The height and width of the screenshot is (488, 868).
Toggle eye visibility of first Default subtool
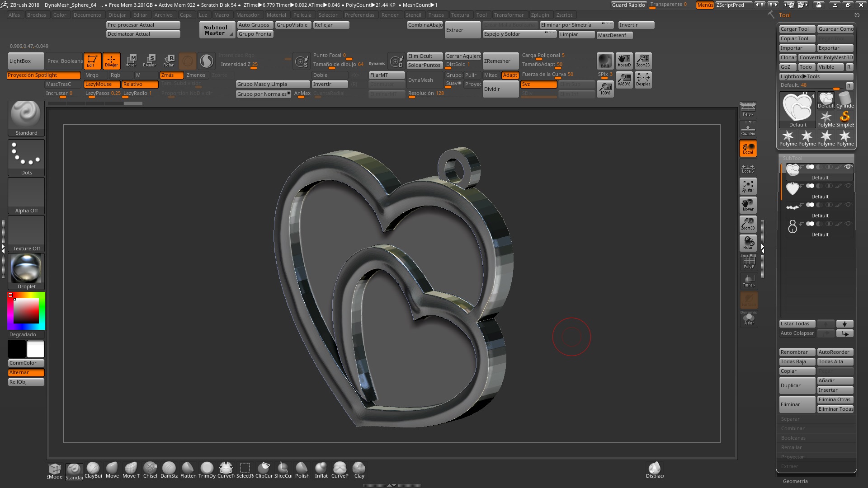point(848,167)
